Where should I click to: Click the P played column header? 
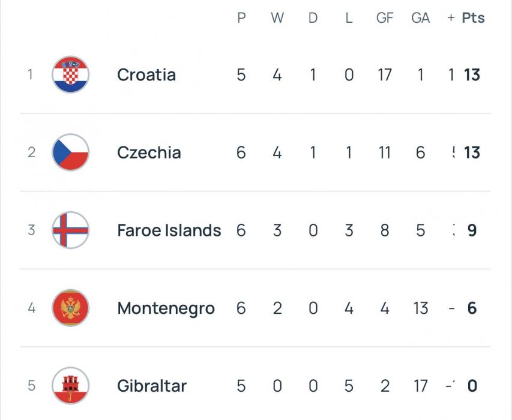241,18
